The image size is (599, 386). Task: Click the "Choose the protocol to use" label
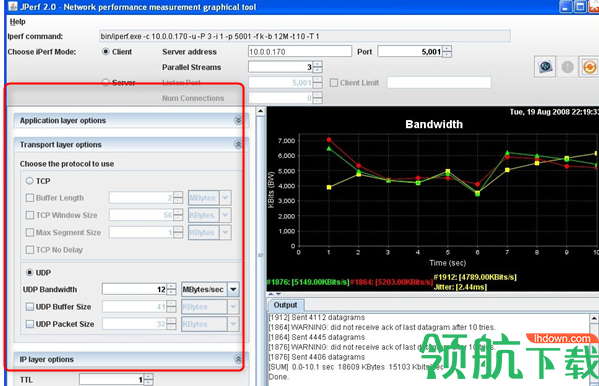point(67,164)
